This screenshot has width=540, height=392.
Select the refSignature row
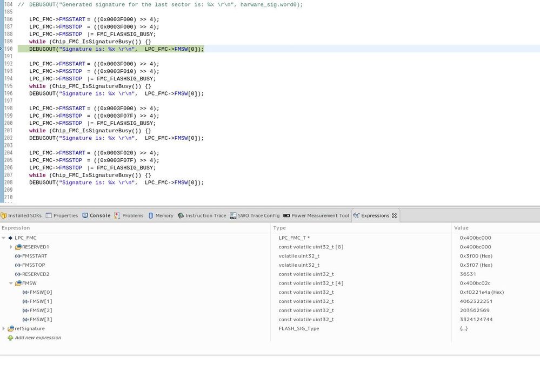270,328
